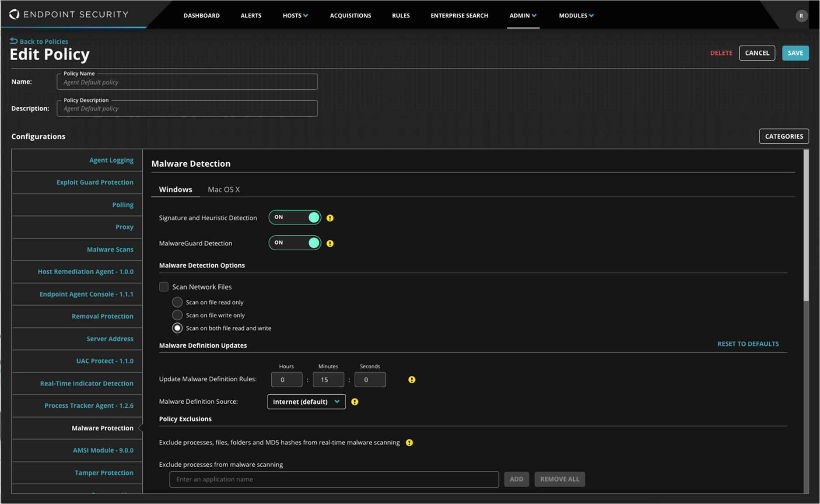Select Scan on file read only
820x504 pixels.
(177, 302)
